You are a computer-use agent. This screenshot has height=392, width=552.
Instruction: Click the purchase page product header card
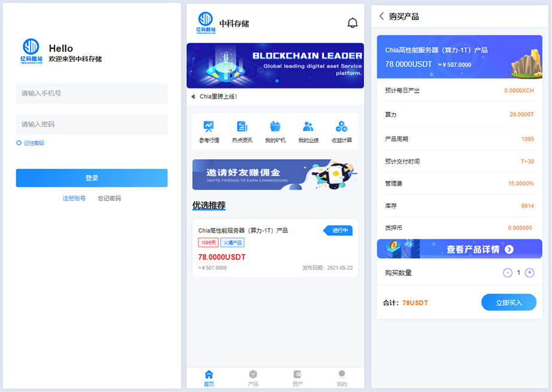459,57
